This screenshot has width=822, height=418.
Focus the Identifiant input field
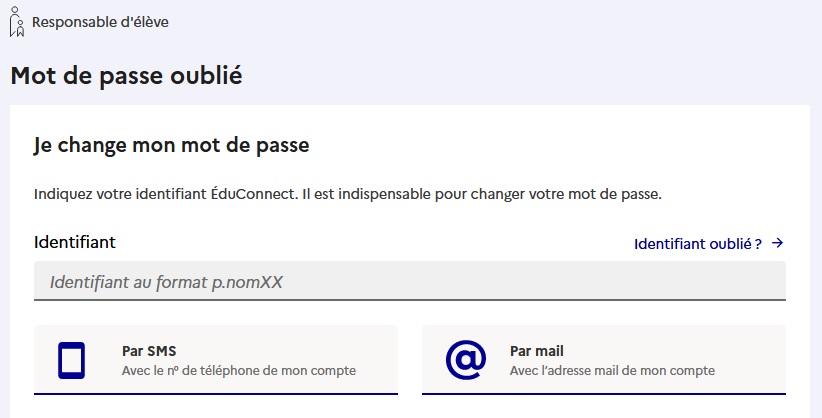[x=410, y=281]
